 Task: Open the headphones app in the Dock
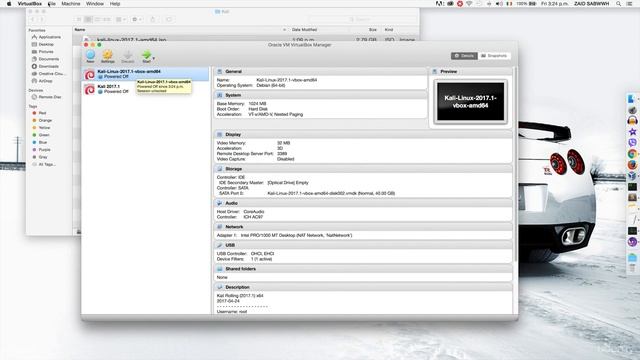click(x=632, y=121)
